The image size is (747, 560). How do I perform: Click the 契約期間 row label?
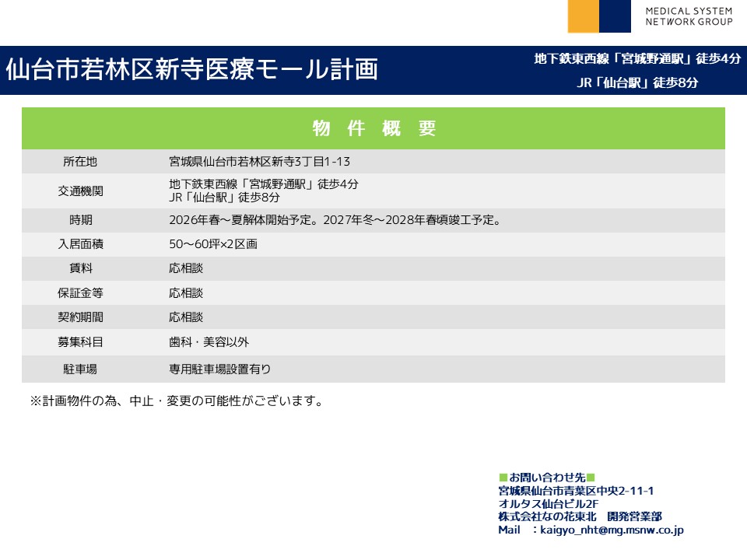click(x=80, y=317)
